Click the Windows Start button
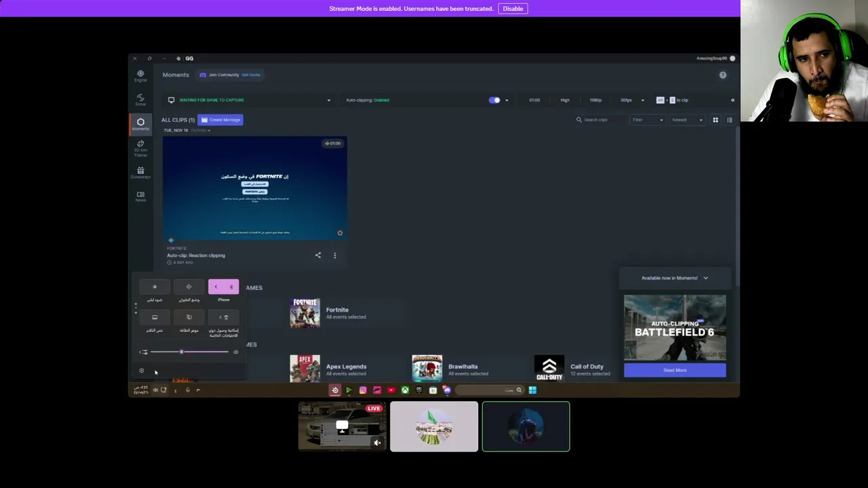This screenshot has height=488, width=868. coord(532,390)
